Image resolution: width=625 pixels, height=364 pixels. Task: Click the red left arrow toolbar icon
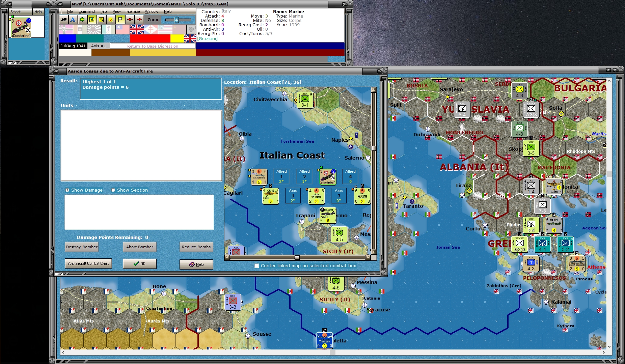pyautogui.click(x=130, y=20)
